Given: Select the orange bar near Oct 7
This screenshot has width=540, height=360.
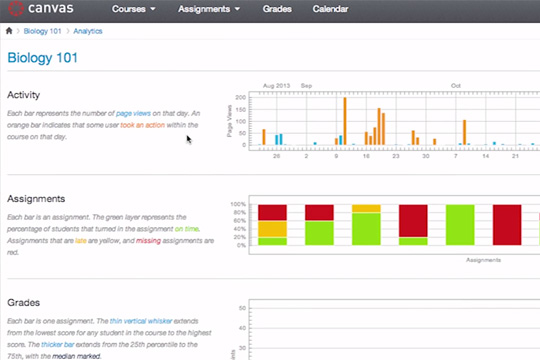Looking at the screenshot, I should point(464,132).
